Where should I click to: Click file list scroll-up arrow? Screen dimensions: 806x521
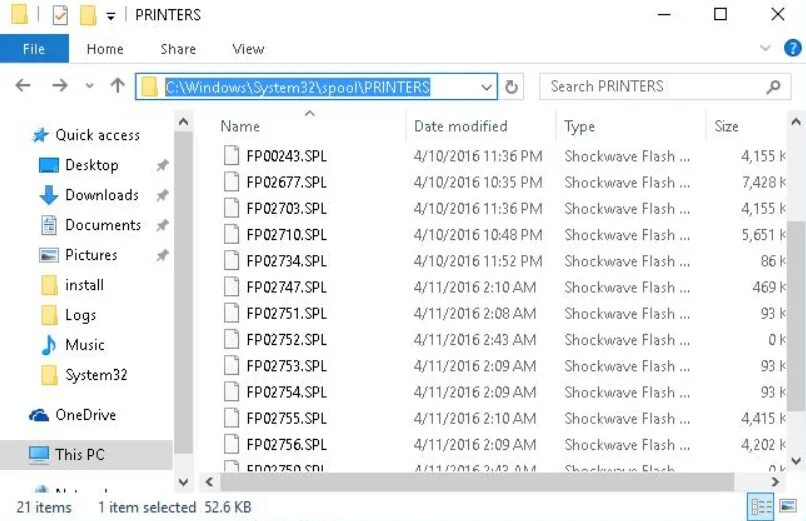point(796,122)
